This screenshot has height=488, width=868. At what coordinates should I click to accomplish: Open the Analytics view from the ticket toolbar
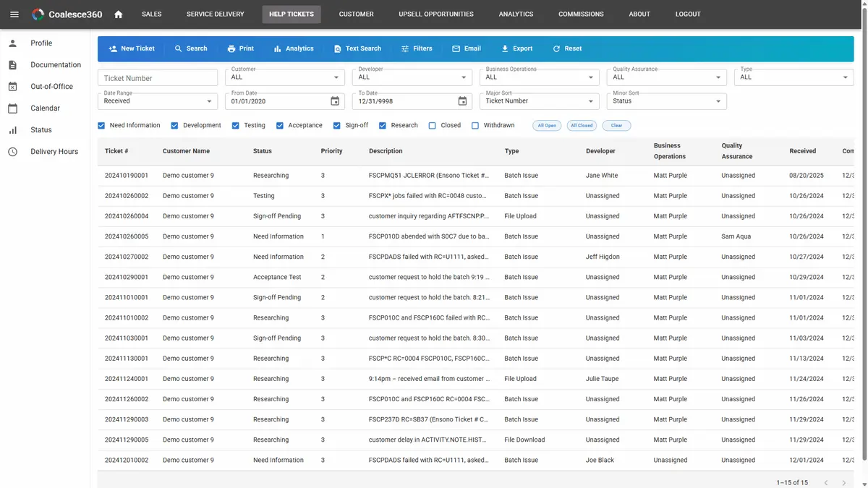pos(294,48)
